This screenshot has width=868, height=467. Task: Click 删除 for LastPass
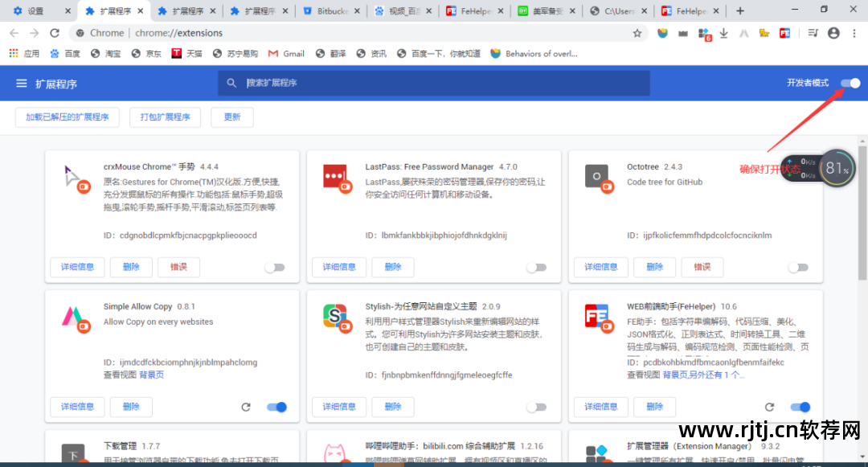(x=392, y=267)
